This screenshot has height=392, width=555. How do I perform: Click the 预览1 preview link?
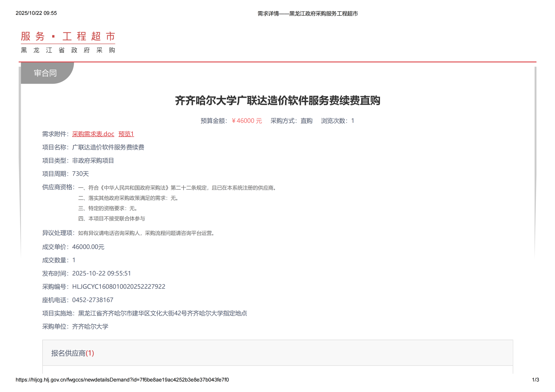click(126, 134)
